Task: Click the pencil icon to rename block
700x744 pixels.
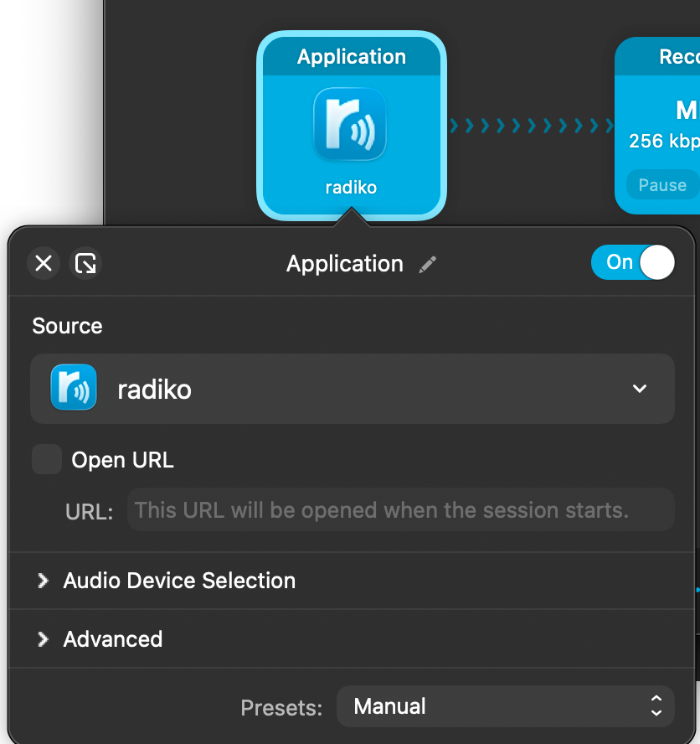Action: click(428, 265)
